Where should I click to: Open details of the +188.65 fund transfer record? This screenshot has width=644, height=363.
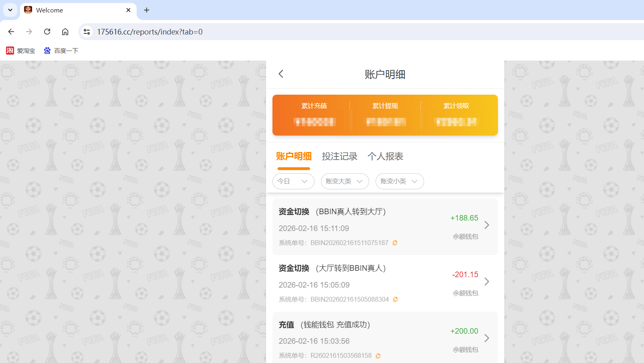click(x=487, y=225)
